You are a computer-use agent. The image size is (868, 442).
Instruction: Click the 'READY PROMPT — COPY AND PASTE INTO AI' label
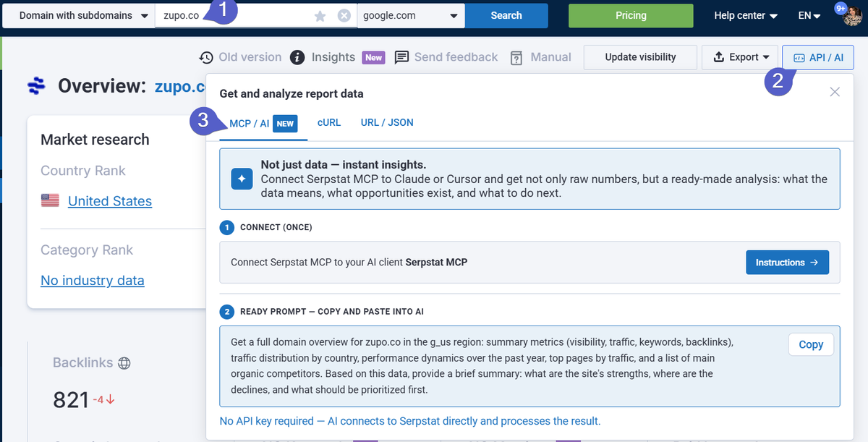coord(332,312)
